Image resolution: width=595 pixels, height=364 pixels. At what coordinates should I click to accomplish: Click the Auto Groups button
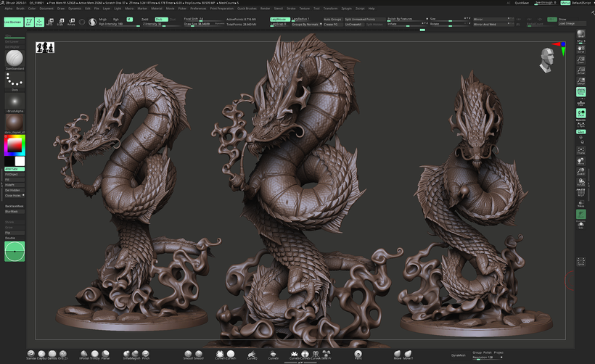(x=333, y=19)
